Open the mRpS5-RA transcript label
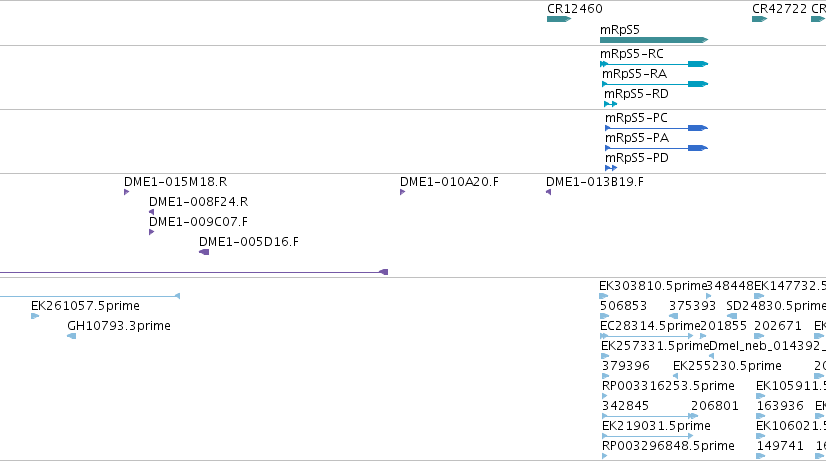This screenshot has height=461, width=826. point(634,74)
